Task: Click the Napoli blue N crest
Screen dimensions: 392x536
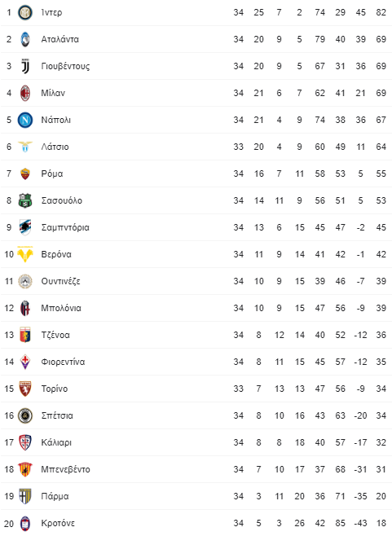Action: [25, 120]
